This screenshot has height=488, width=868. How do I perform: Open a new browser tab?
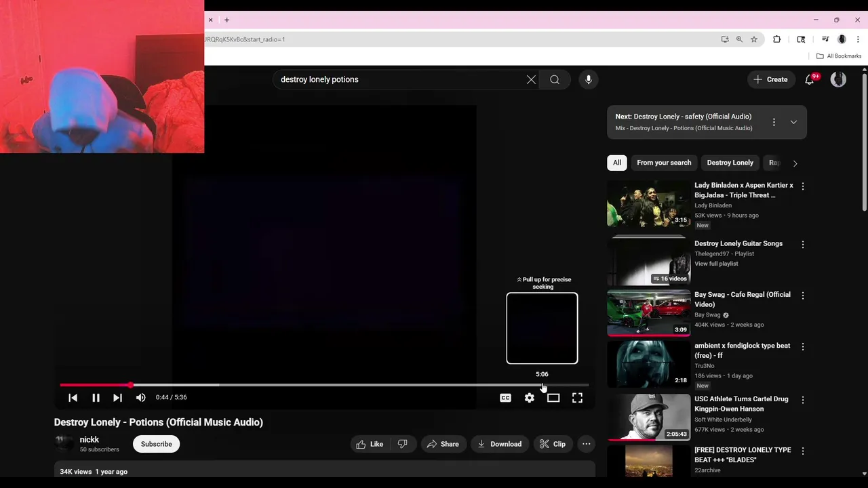pyautogui.click(x=226, y=20)
